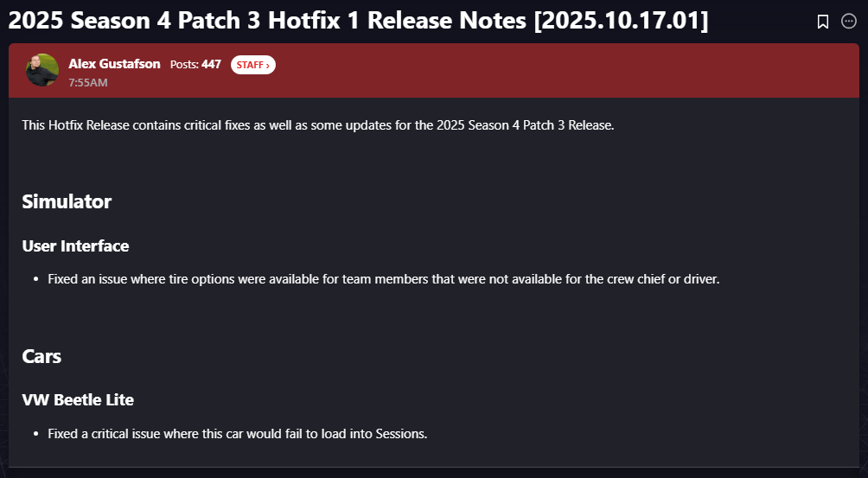The height and width of the screenshot is (478, 868).
Task: Select the post count number 447
Action: click(212, 65)
